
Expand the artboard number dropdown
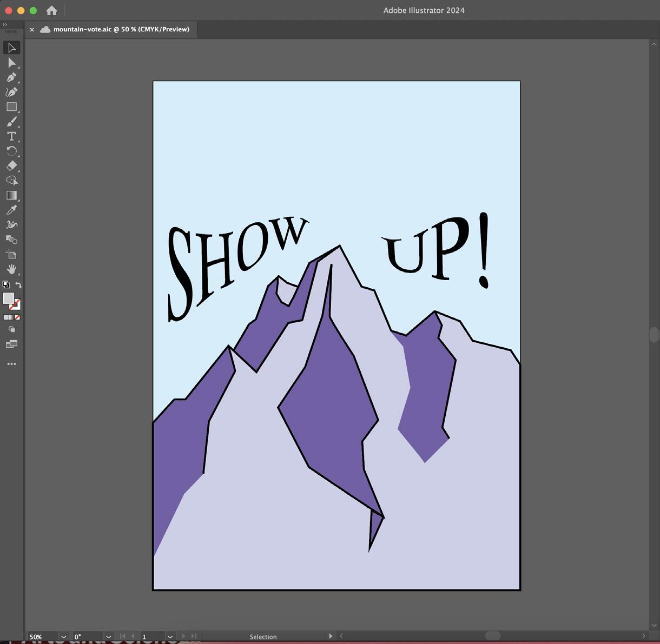coord(170,636)
